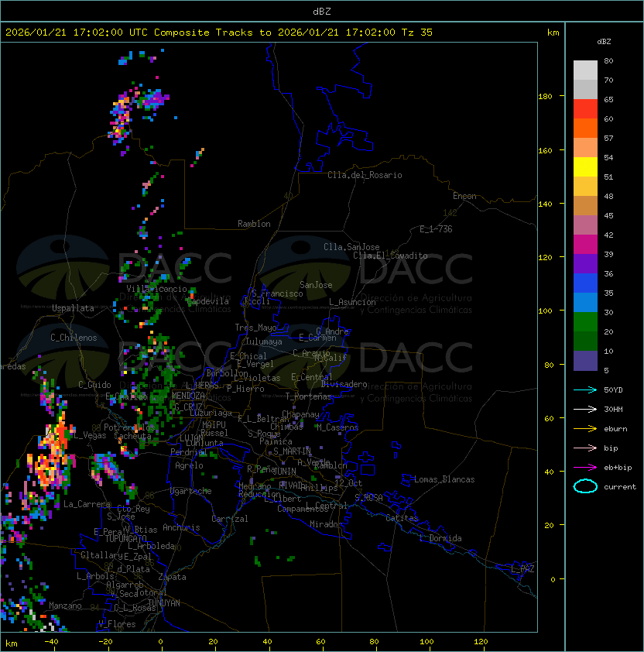Click the 'Divisadero' label
Viewport: 644px width, 652px height.
point(344,384)
